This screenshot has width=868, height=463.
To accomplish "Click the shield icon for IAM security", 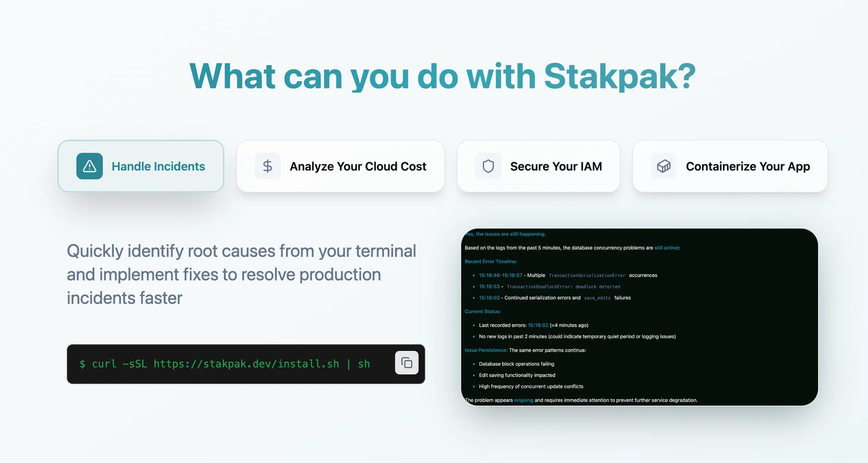I will pos(488,166).
